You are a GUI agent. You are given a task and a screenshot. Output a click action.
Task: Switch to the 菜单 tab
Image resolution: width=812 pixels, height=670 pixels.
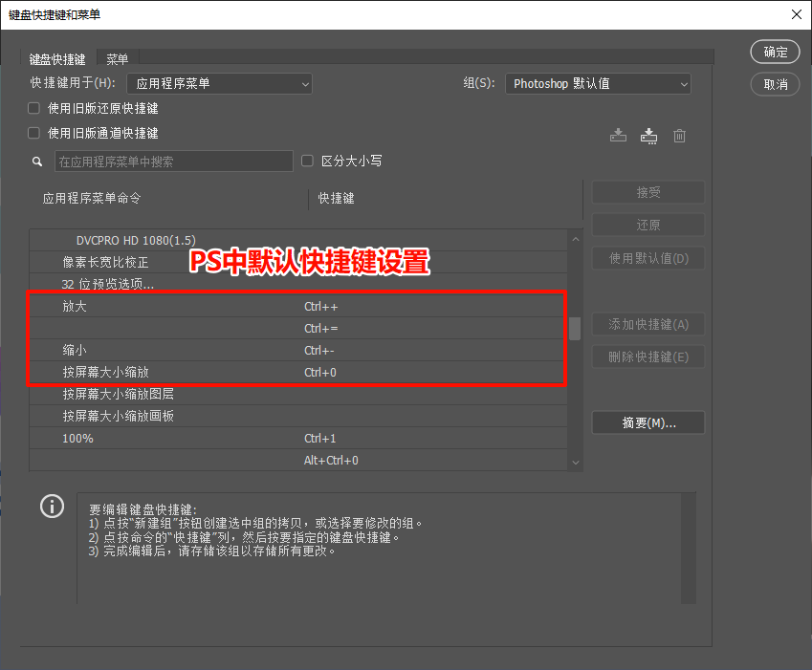point(117,58)
